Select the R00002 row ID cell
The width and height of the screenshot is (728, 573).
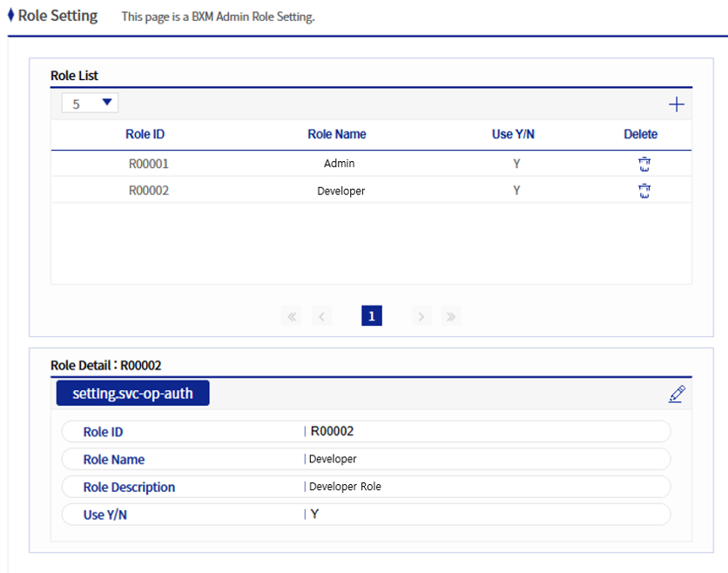(148, 191)
